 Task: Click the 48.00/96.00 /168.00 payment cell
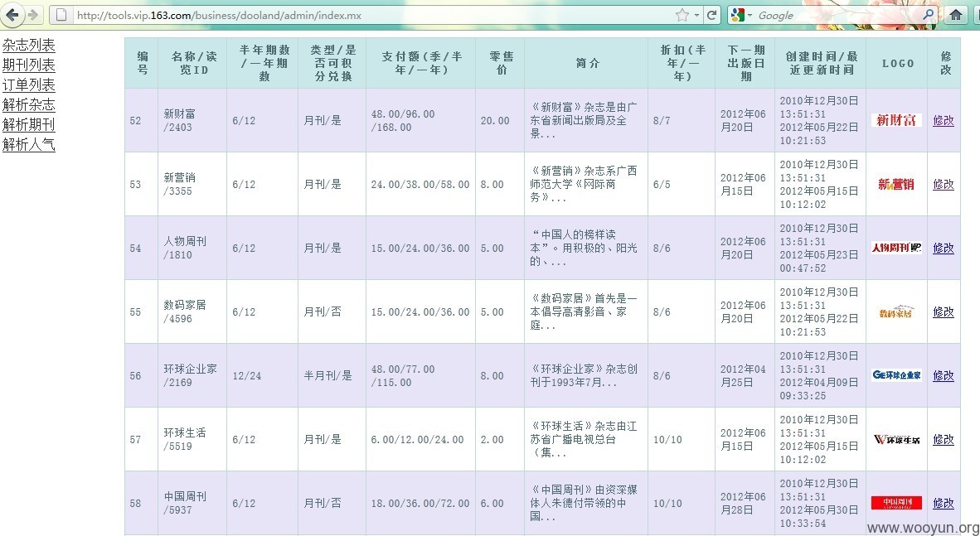[x=420, y=120]
